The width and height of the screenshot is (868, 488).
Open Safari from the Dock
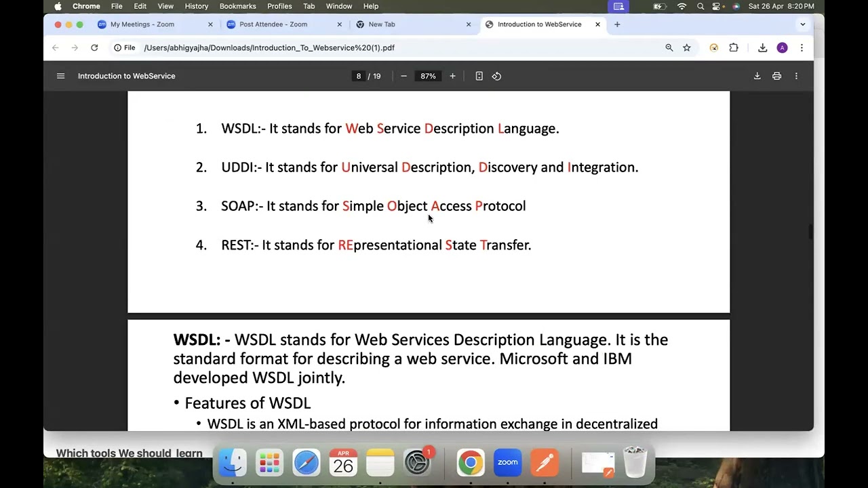[307, 462]
